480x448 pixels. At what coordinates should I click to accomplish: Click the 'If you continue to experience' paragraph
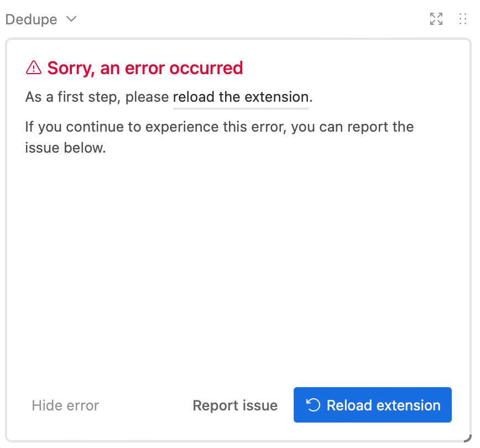coord(219,137)
